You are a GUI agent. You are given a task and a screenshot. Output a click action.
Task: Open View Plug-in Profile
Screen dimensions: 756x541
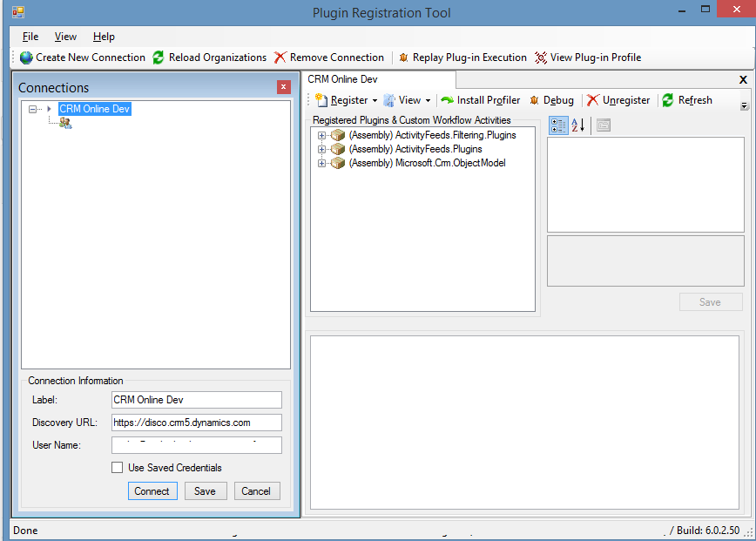coord(588,57)
